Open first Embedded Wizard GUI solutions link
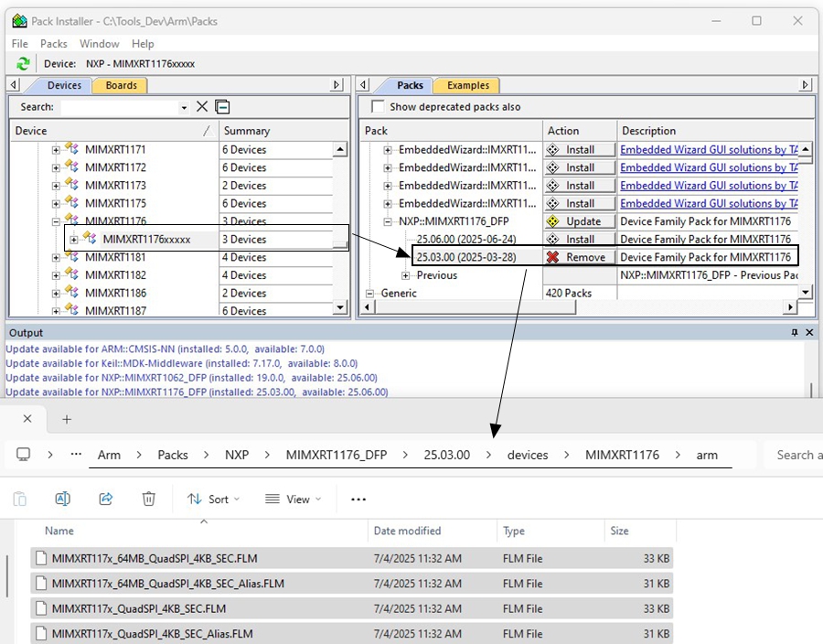Screen dimensions: 823x644 [x=709, y=150]
